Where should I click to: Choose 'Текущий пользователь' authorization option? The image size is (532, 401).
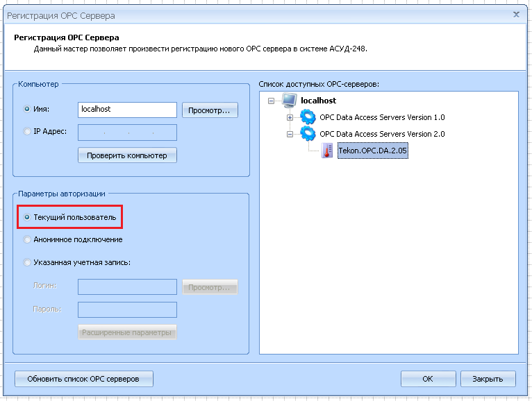point(27,217)
